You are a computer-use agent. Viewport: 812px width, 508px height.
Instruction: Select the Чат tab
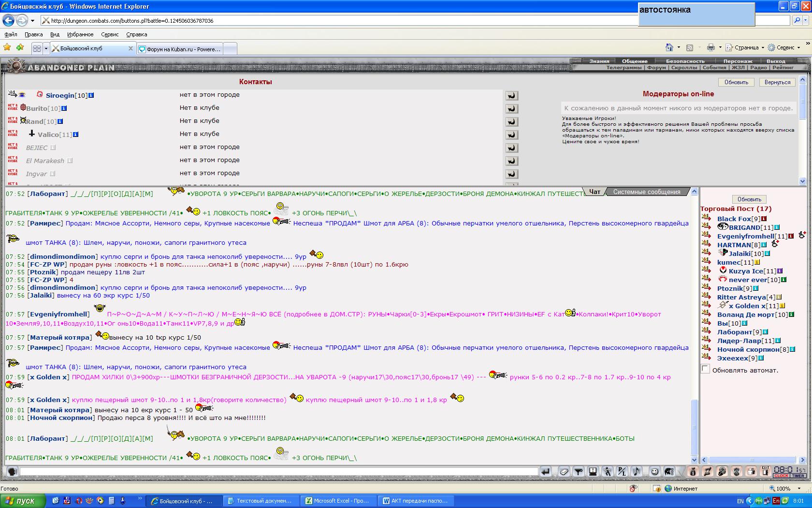[x=594, y=192]
